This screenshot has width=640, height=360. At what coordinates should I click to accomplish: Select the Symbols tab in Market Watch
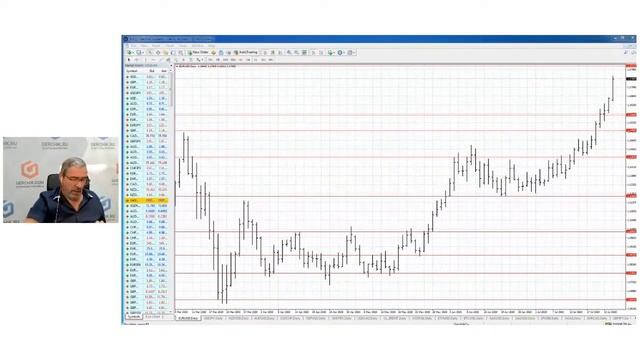(x=133, y=317)
